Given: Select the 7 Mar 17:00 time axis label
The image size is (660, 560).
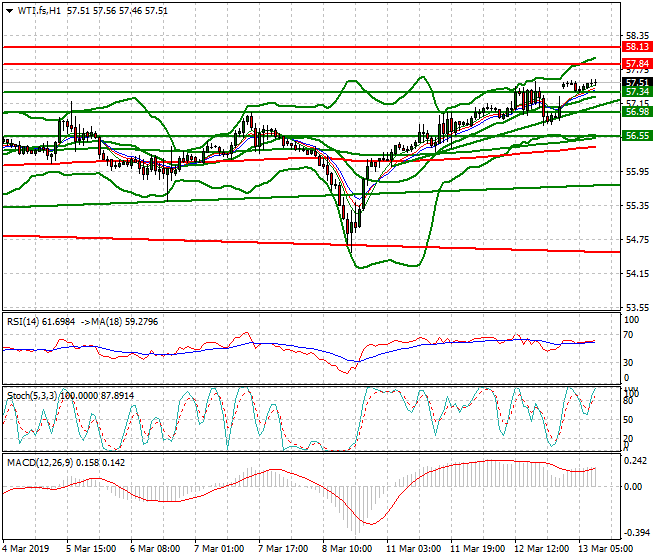Looking at the screenshot, I should pos(283,549).
